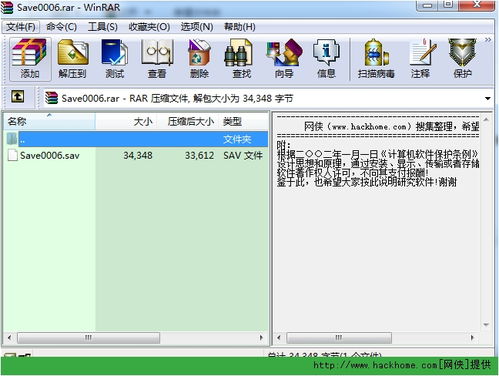Click the 删除 (Delete) toolbar icon
Screen dimensions: 499x376
pos(199,59)
